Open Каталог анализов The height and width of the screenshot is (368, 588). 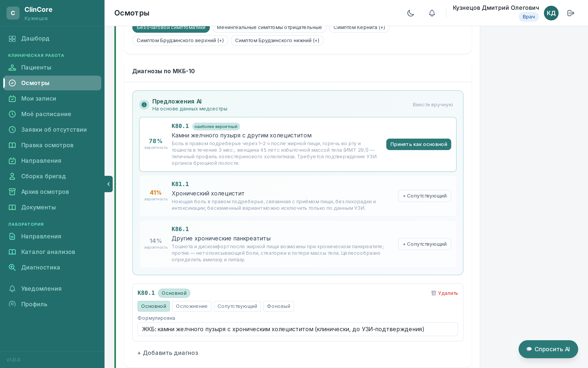pos(52,252)
